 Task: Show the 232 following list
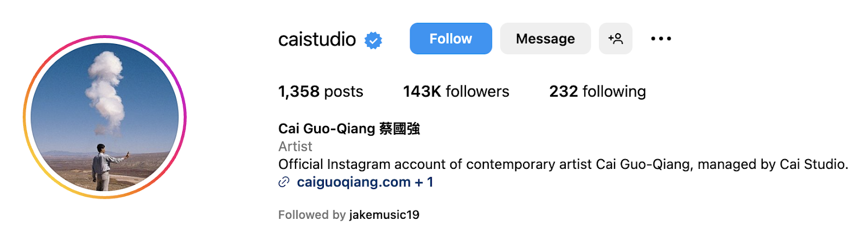coord(597,91)
